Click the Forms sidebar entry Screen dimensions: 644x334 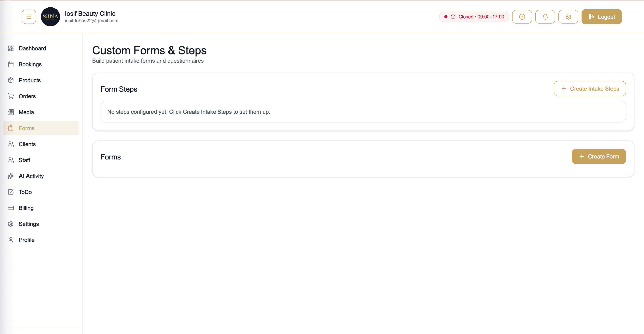click(27, 128)
